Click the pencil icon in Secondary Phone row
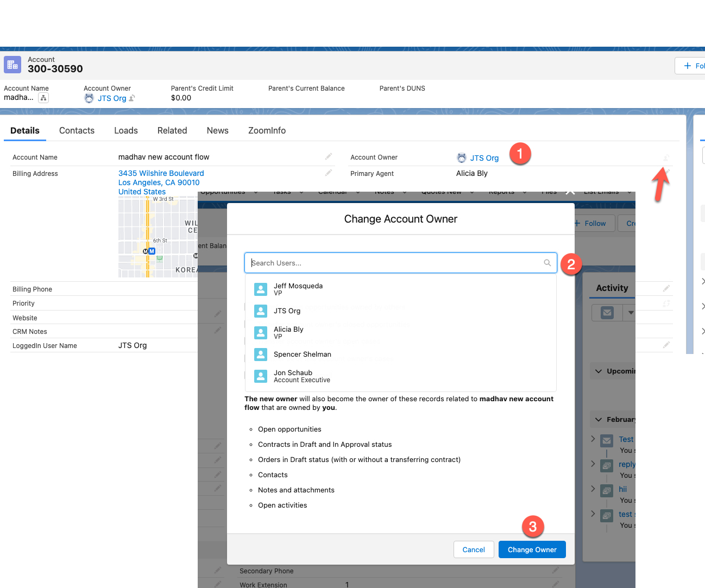 (x=556, y=570)
